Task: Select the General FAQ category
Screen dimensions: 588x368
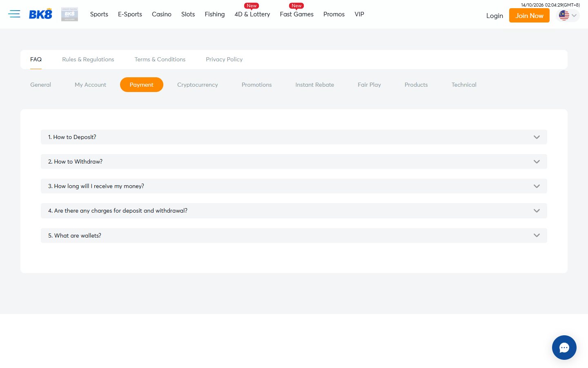Action: pos(41,85)
